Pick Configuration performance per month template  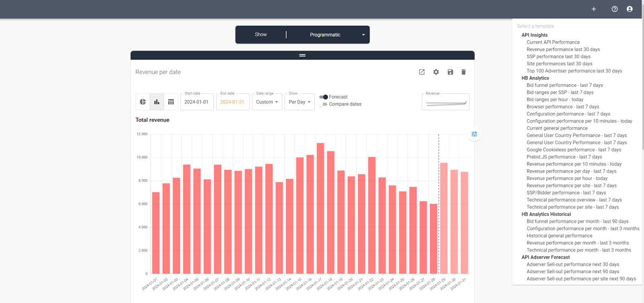[x=583, y=229]
